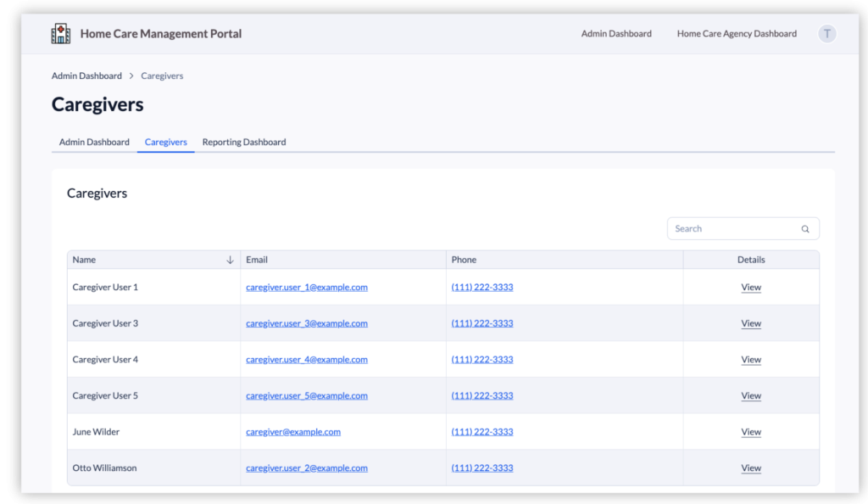Click the Phone column header

coord(565,260)
